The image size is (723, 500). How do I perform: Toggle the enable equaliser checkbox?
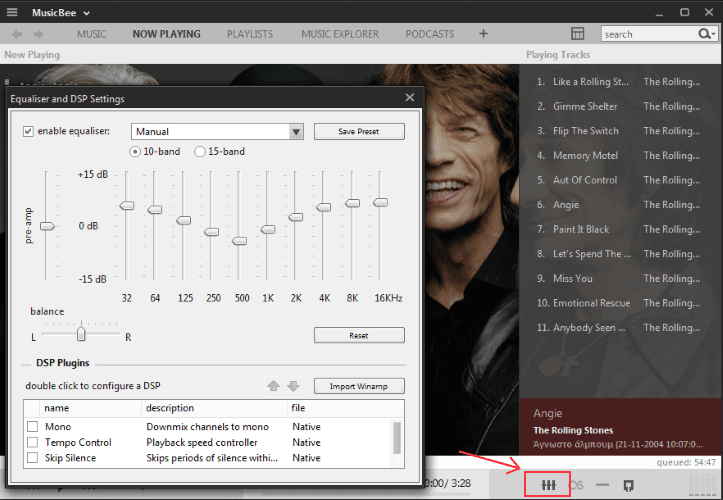tap(28, 131)
